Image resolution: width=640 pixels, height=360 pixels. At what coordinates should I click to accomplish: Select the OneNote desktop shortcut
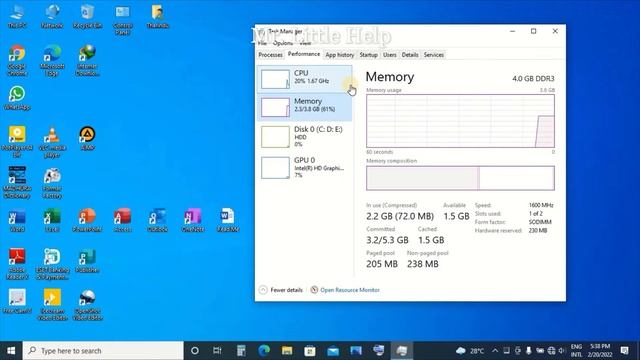[x=193, y=220]
